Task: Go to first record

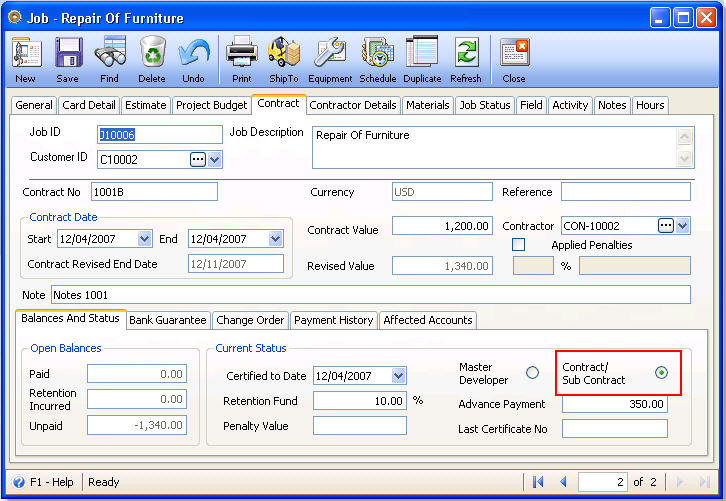Action: point(538,482)
